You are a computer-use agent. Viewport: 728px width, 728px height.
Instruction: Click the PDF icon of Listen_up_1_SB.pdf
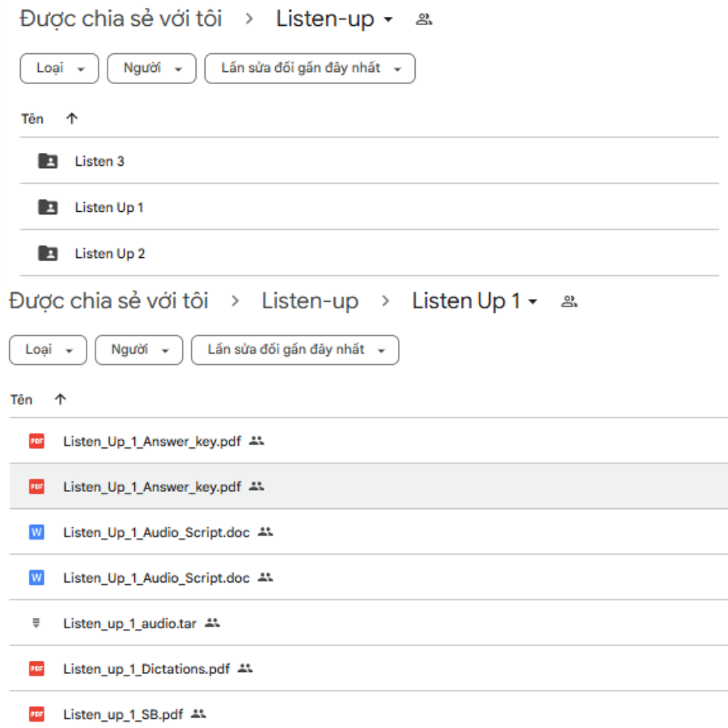pyautogui.click(x=36, y=714)
